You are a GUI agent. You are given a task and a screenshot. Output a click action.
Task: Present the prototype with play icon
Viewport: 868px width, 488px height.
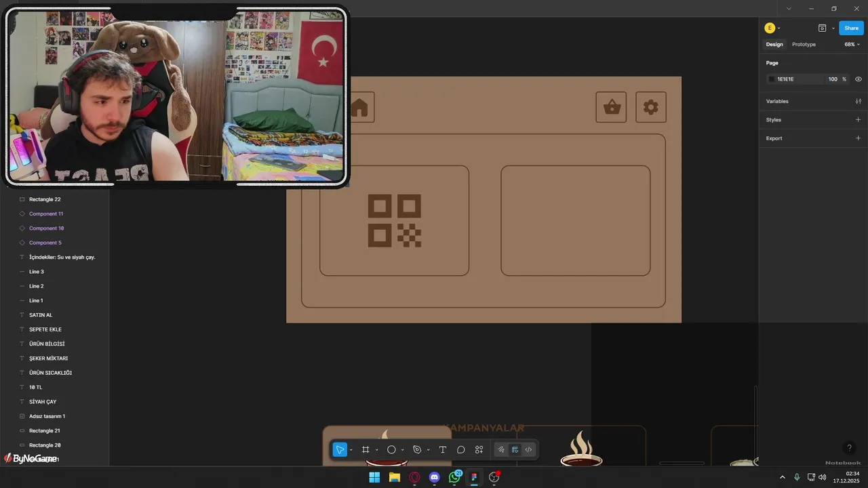click(822, 28)
